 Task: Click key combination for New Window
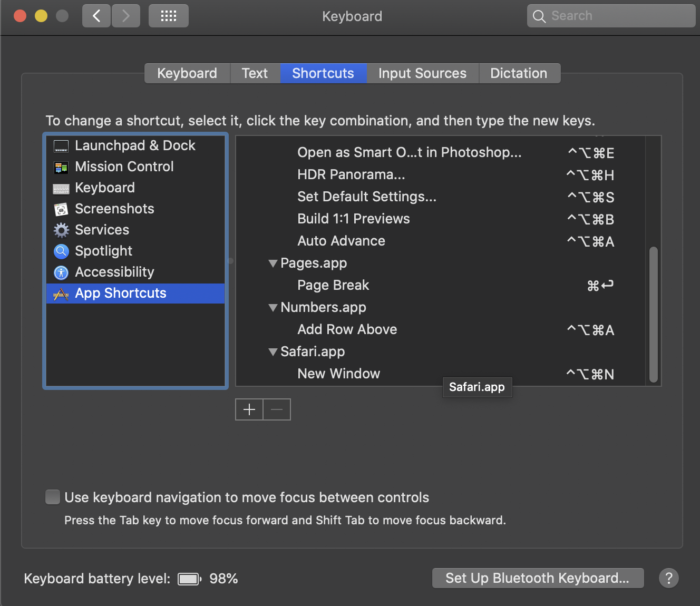pyautogui.click(x=590, y=374)
